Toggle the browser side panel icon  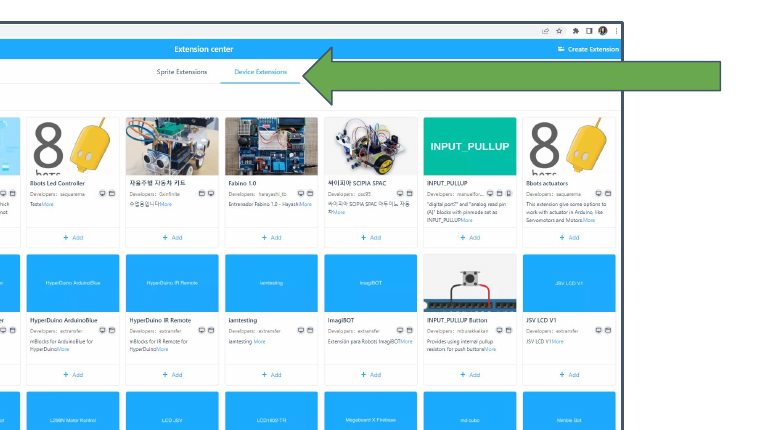click(x=589, y=31)
